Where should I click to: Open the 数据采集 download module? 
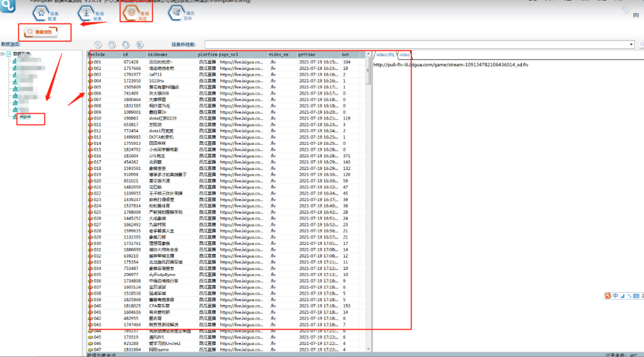point(91,14)
